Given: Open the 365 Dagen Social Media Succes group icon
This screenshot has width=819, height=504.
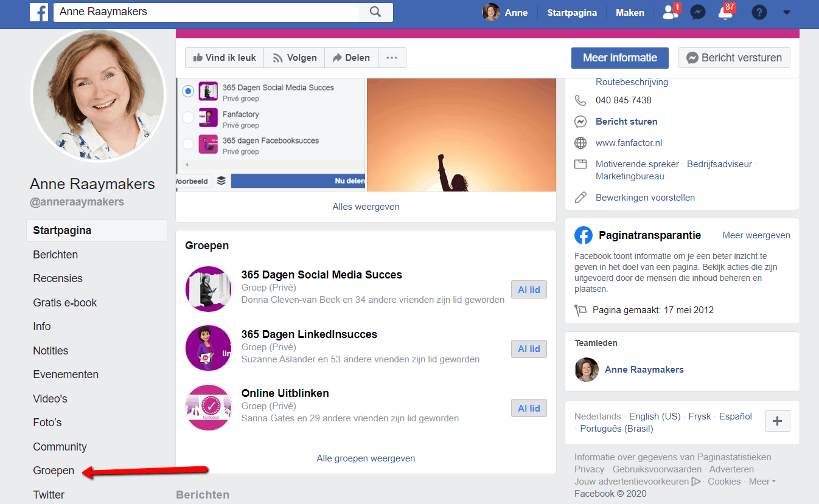Looking at the screenshot, I should pos(209,289).
